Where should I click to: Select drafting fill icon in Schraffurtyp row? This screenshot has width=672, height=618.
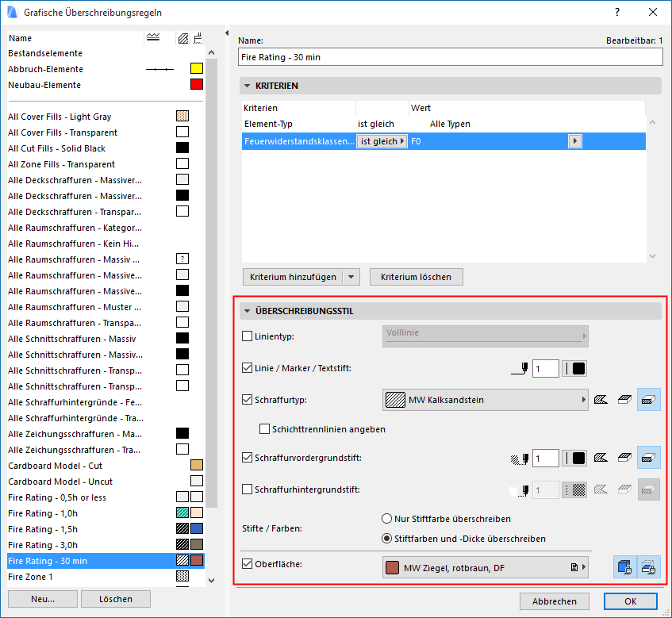[601, 400]
